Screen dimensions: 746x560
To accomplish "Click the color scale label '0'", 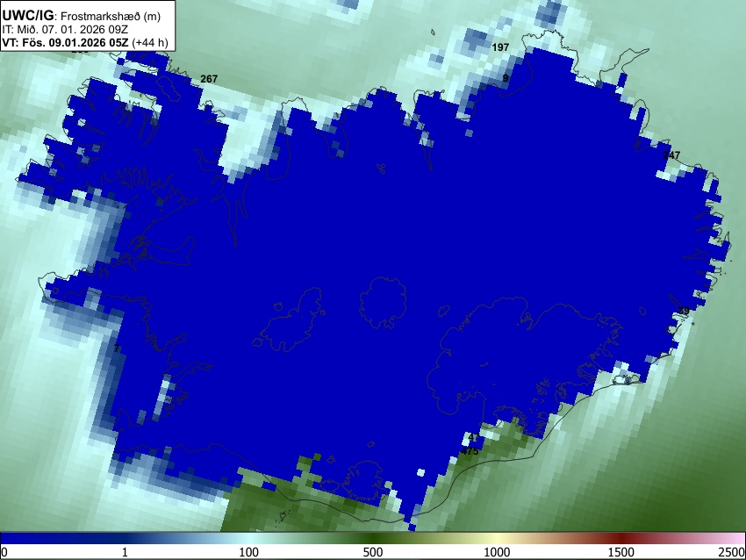I will point(4,552).
